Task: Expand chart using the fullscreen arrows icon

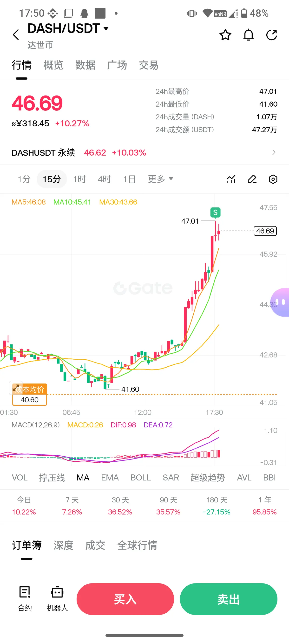Action: (16, 388)
